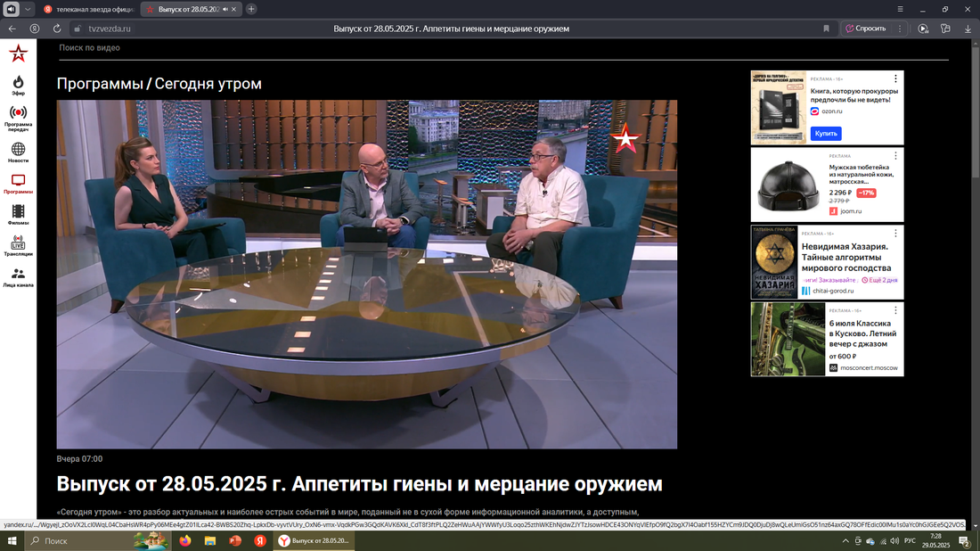Reload the page with refresh icon
Image resolution: width=980 pixels, height=551 pixels.
click(x=57, y=29)
